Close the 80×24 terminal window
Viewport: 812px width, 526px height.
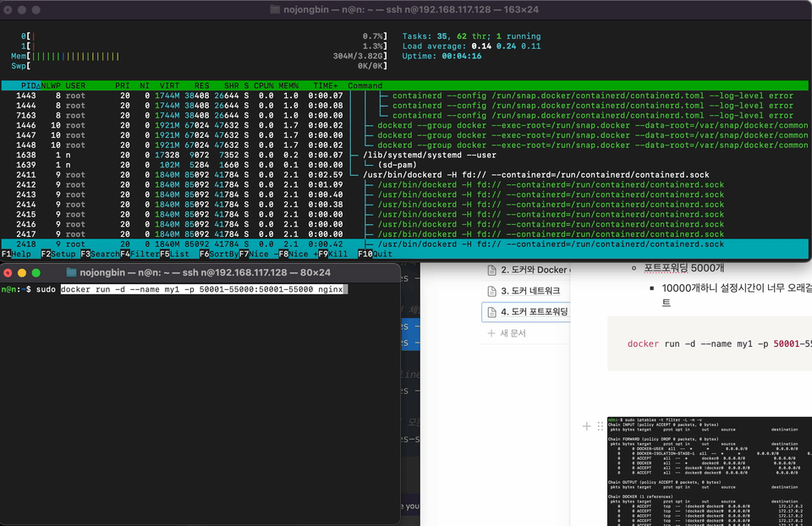[8, 273]
